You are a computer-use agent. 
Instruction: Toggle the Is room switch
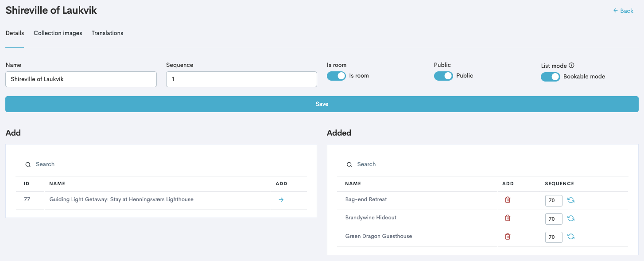pos(336,76)
